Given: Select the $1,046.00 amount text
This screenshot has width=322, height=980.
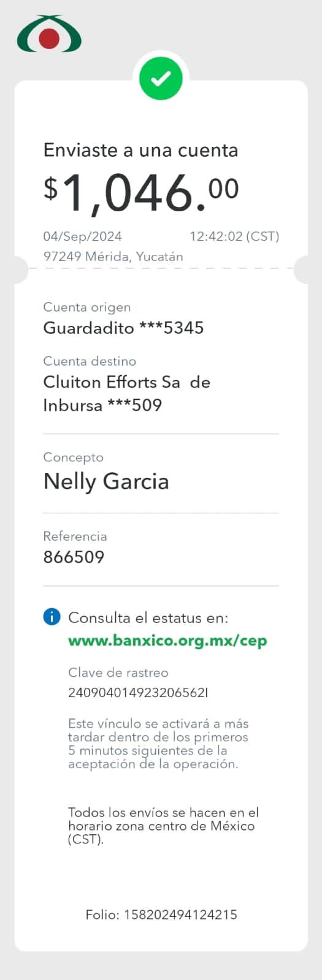Looking at the screenshot, I should point(141,193).
